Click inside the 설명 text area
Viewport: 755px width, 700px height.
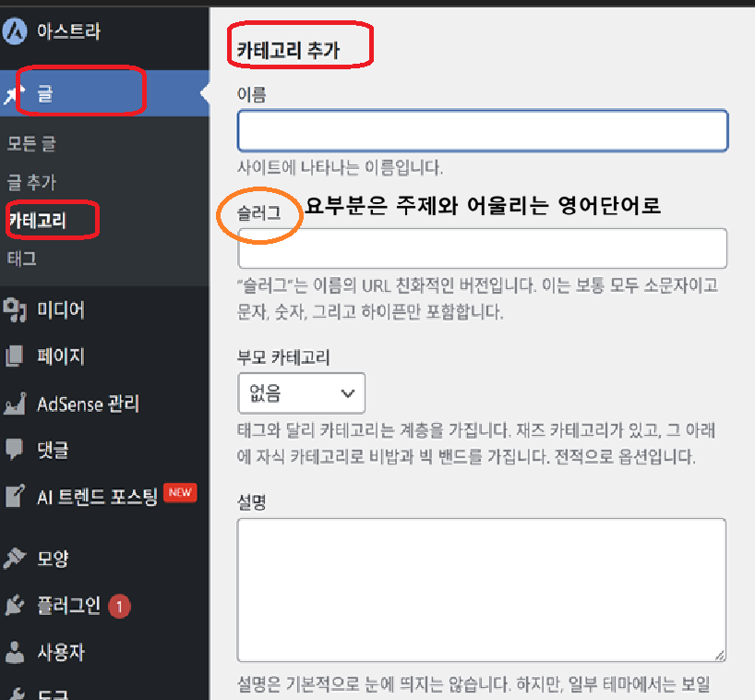coord(480,589)
